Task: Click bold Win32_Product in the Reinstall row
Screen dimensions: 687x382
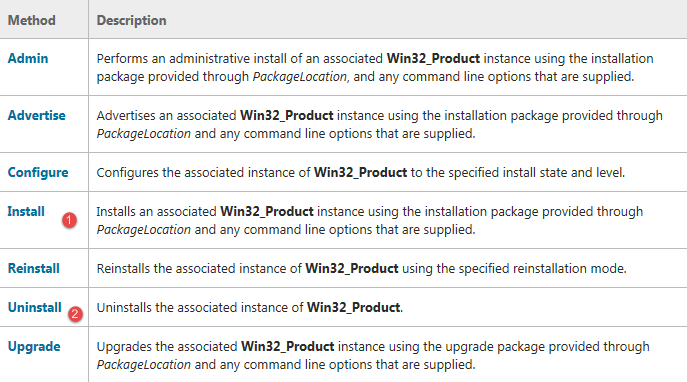Action: pyautogui.click(x=352, y=268)
